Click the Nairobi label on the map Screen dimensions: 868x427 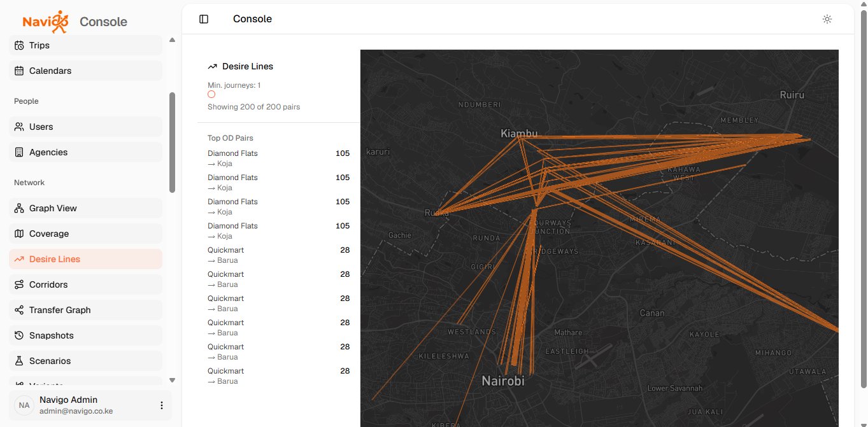pos(503,381)
